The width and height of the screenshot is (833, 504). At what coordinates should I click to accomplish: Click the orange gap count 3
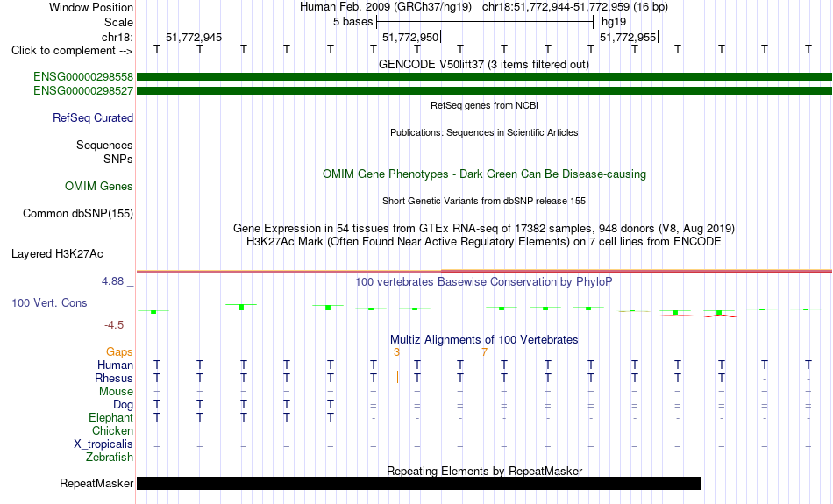[397, 352]
